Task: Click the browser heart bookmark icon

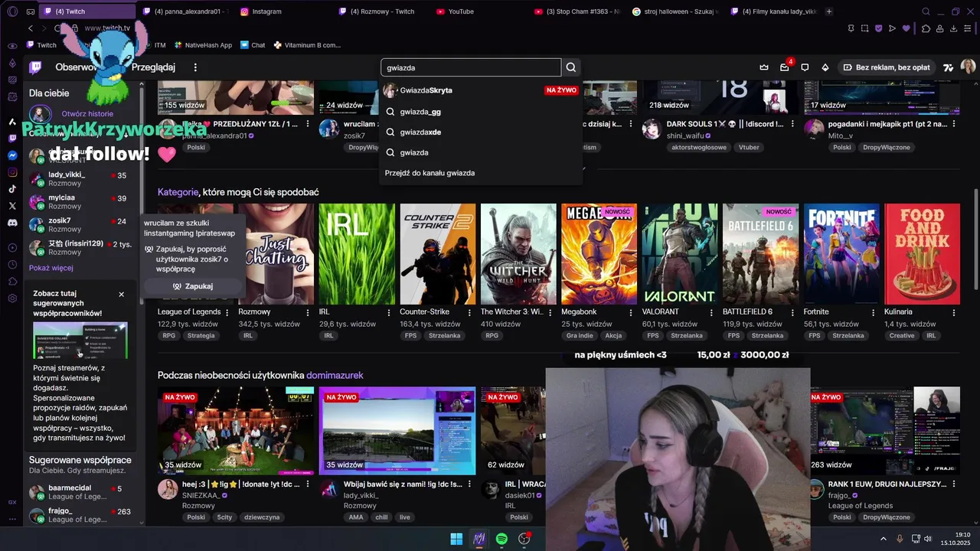Action: point(906,28)
